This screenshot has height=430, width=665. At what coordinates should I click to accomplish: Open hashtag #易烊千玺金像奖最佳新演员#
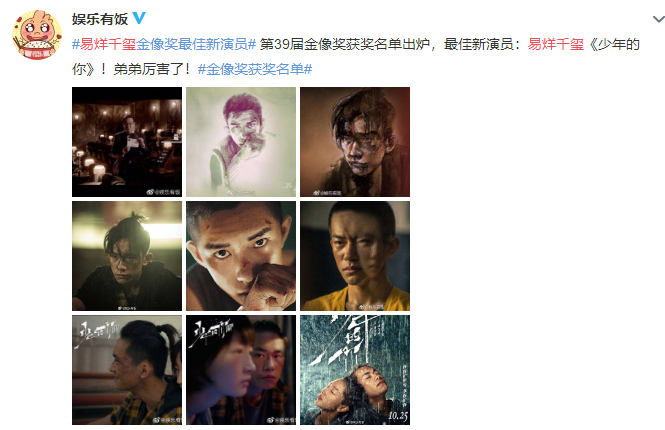(x=164, y=44)
